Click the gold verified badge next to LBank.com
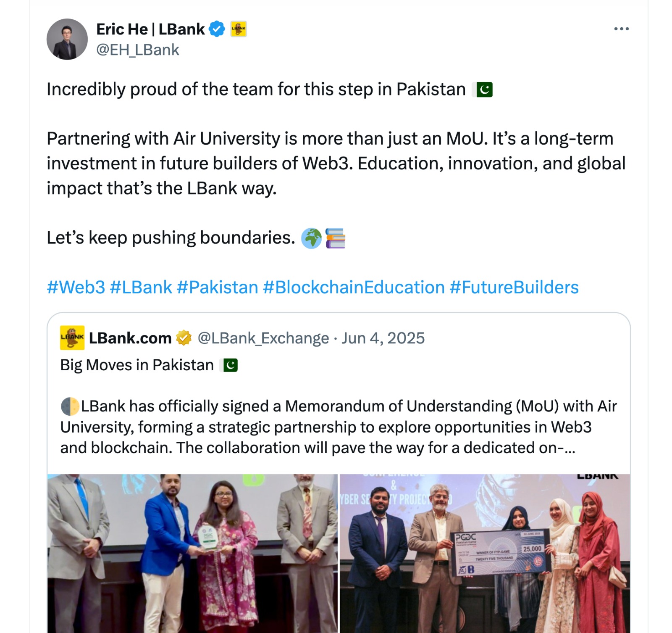The width and height of the screenshot is (672, 633). pos(184,338)
